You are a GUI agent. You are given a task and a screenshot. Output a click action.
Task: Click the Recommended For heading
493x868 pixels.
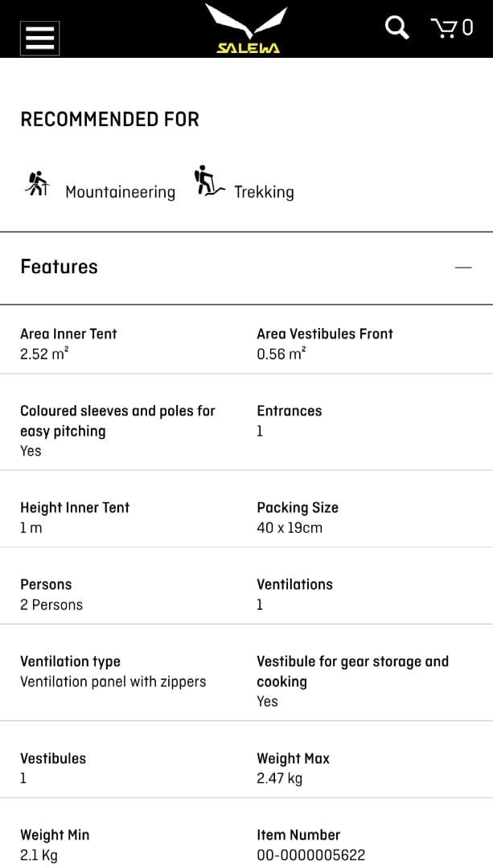click(109, 120)
